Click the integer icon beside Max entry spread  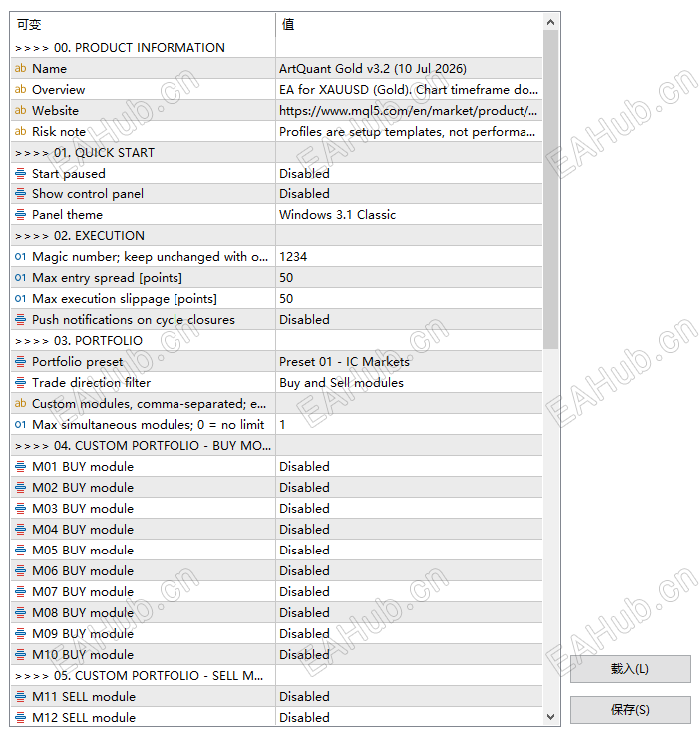click(x=20, y=278)
